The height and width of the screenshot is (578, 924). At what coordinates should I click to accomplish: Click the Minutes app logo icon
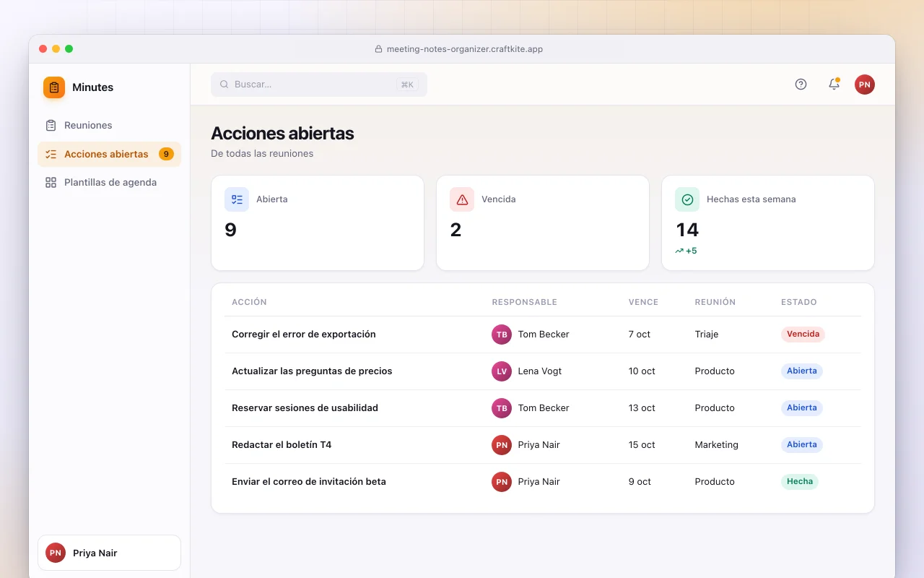(x=54, y=87)
